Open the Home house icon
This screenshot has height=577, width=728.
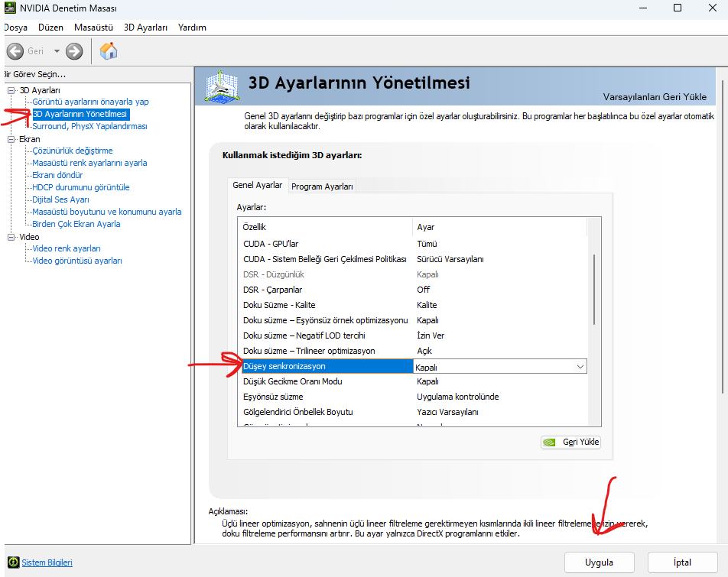pos(109,51)
